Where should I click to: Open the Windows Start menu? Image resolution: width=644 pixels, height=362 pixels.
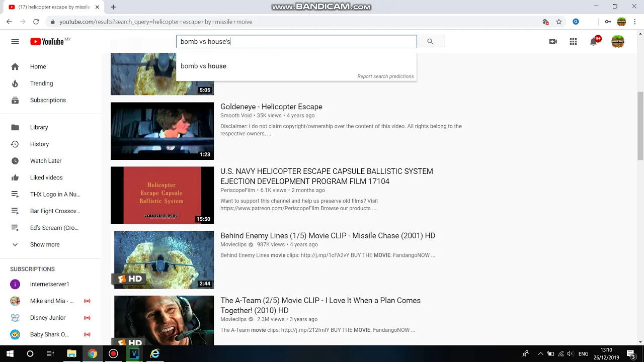pyautogui.click(x=10, y=354)
